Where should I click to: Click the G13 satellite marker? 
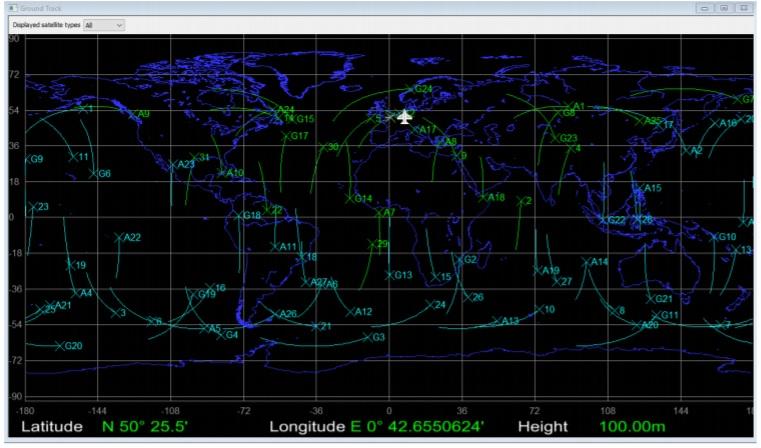coord(390,275)
